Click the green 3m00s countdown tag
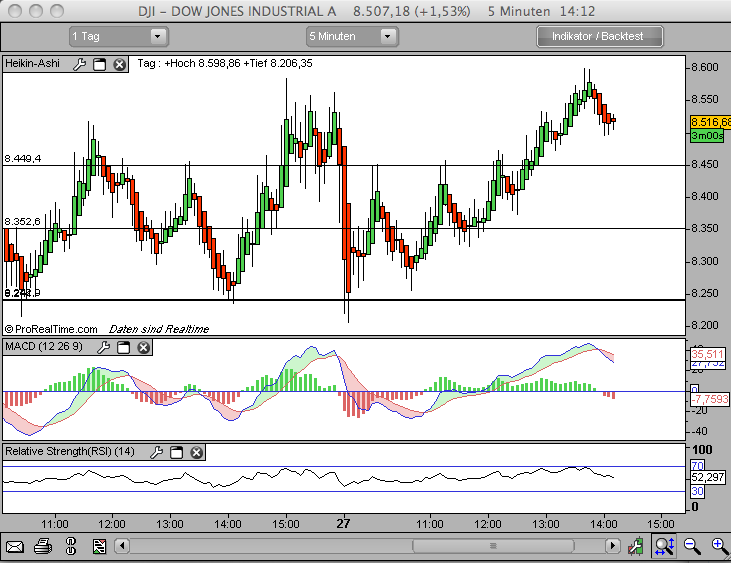Image resolution: width=731 pixels, height=563 pixels. 707,136
